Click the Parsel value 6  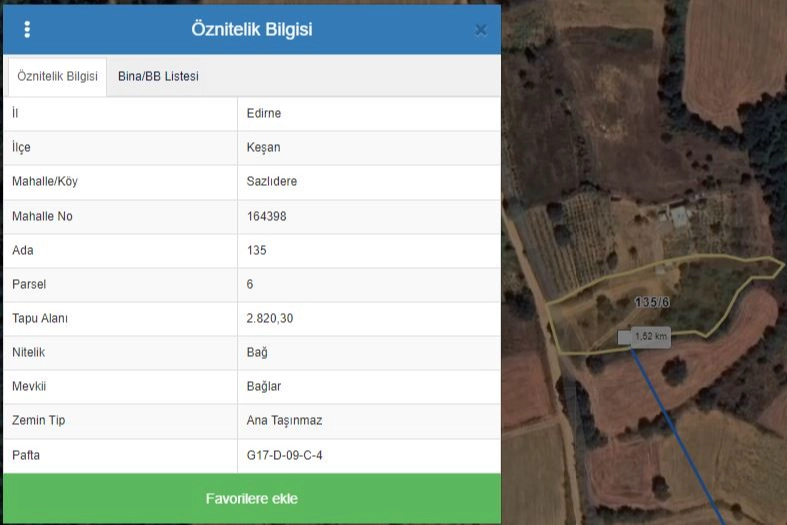(x=250, y=284)
